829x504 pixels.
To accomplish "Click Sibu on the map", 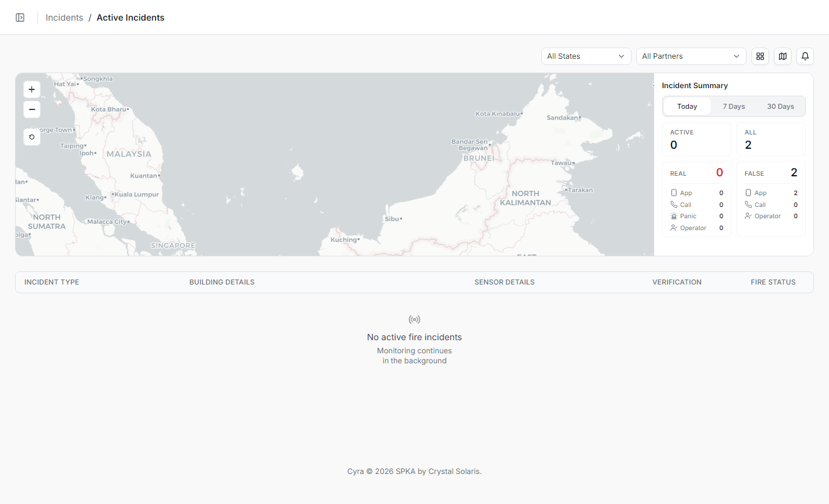I will pyautogui.click(x=392, y=219).
